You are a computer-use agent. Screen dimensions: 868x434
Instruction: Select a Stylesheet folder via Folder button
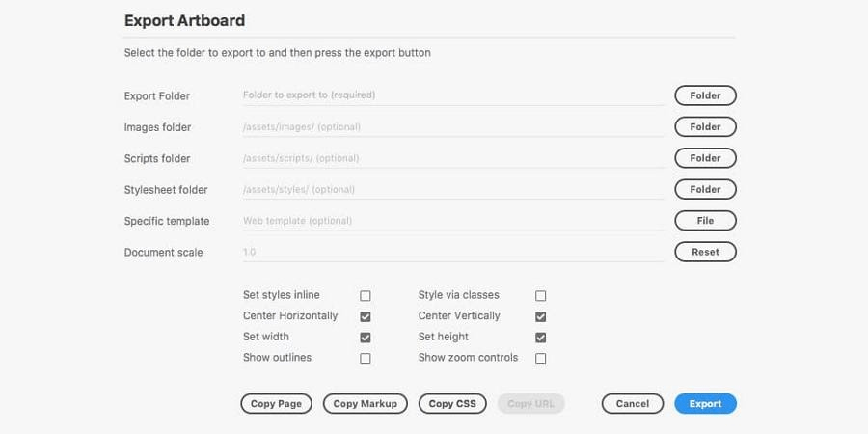[705, 189]
